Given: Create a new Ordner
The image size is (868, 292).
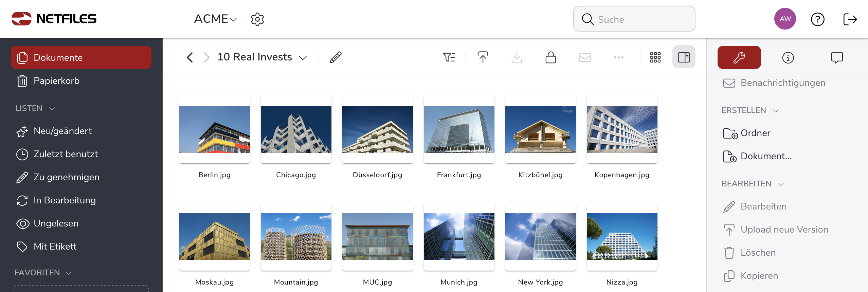Looking at the screenshot, I should (746, 133).
